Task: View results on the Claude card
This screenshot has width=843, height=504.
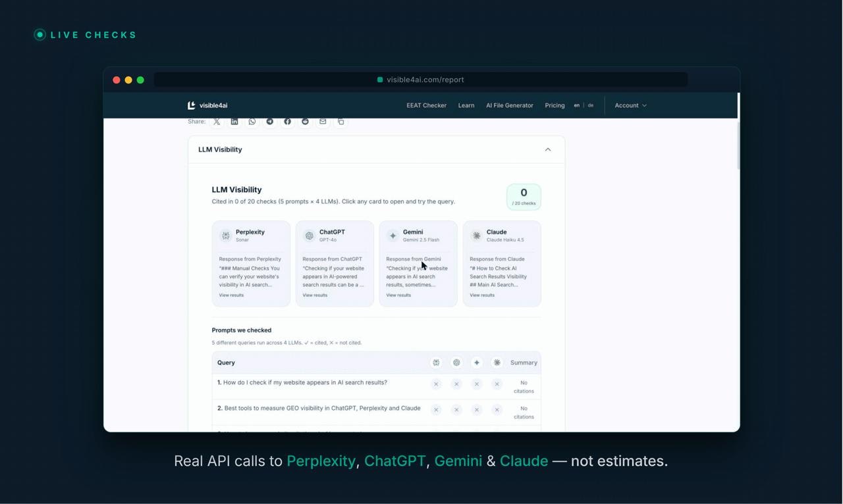Action: [x=482, y=295]
